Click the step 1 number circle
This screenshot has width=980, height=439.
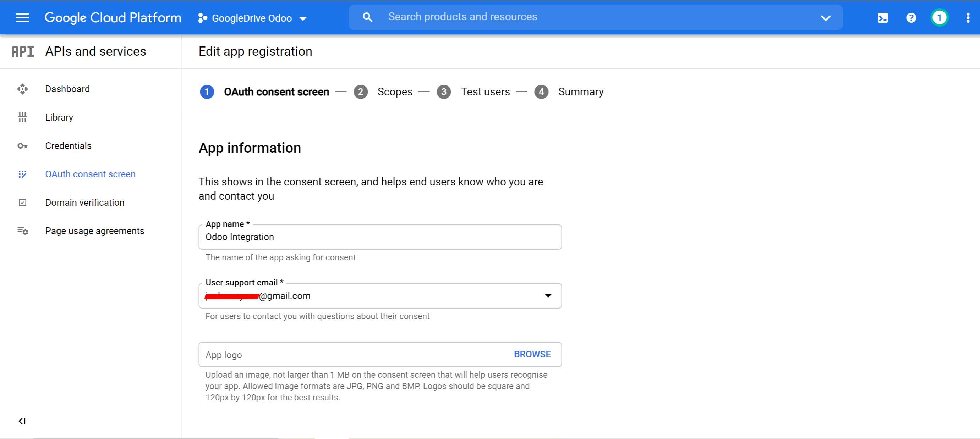pyautogui.click(x=207, y=92)
